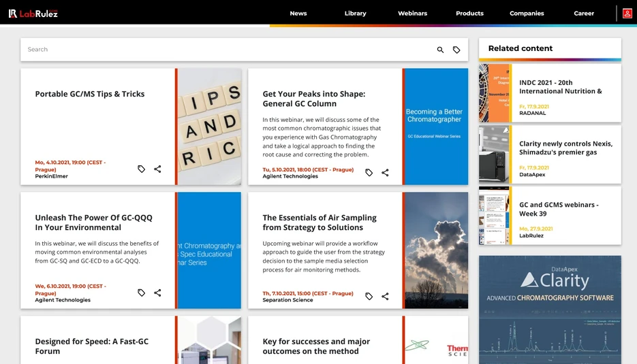
Task: Share the Unleash The Power Of GC-QQQ card
Action: [x=157, y=293]
